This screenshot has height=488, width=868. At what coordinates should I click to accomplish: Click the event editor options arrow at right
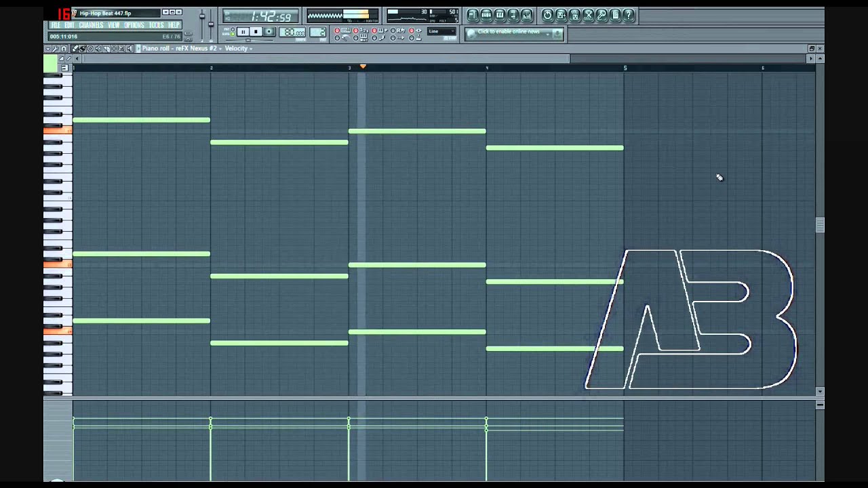[821, 405]
